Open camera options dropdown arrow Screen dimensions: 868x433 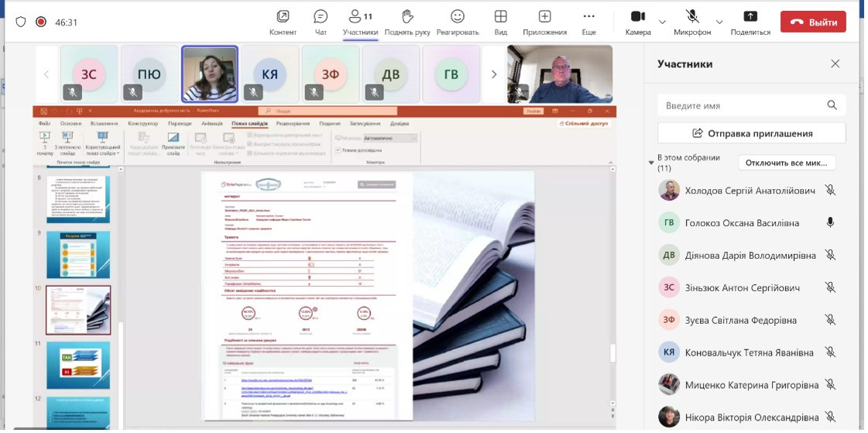click(662, 22)
